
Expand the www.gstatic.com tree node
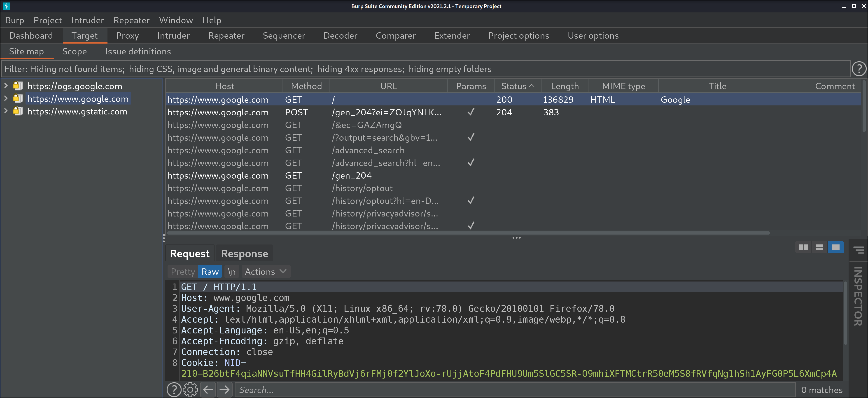[6, 111]
